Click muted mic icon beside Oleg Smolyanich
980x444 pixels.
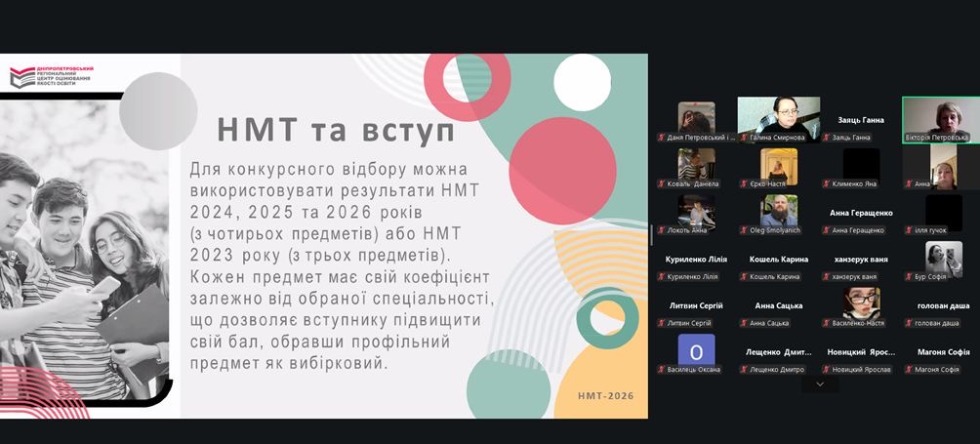(742, 230)
